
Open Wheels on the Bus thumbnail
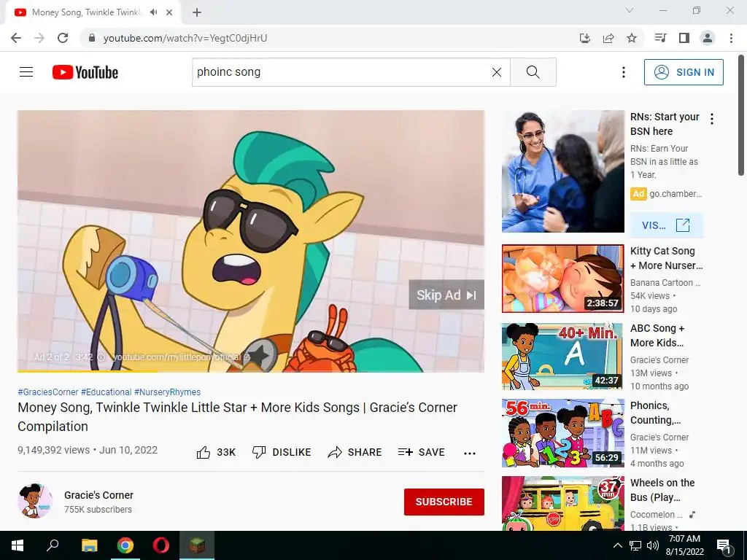(x=562, y=503)
